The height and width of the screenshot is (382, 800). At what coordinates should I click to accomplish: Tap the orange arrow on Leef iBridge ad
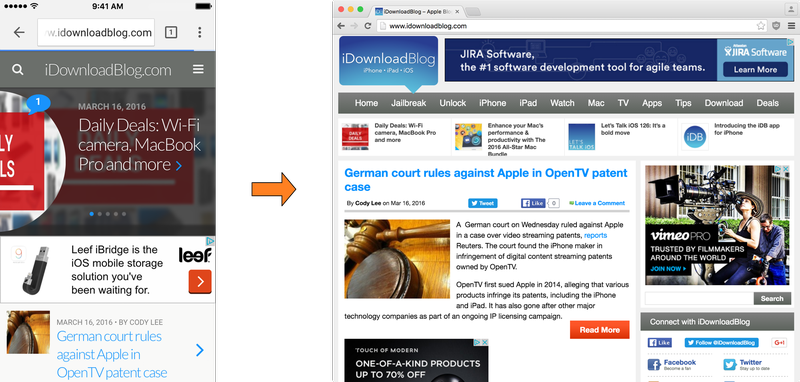click(x=200, y=282)
